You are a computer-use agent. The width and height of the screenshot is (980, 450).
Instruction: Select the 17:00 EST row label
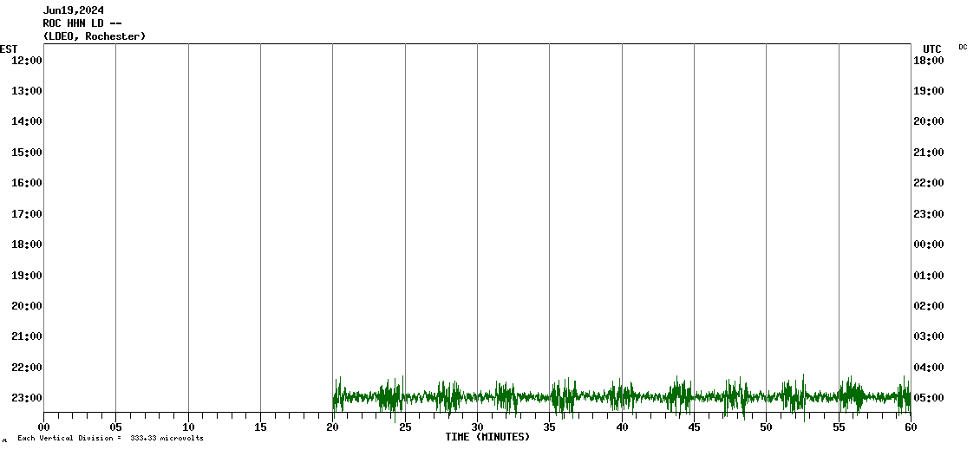coord(28,214)
